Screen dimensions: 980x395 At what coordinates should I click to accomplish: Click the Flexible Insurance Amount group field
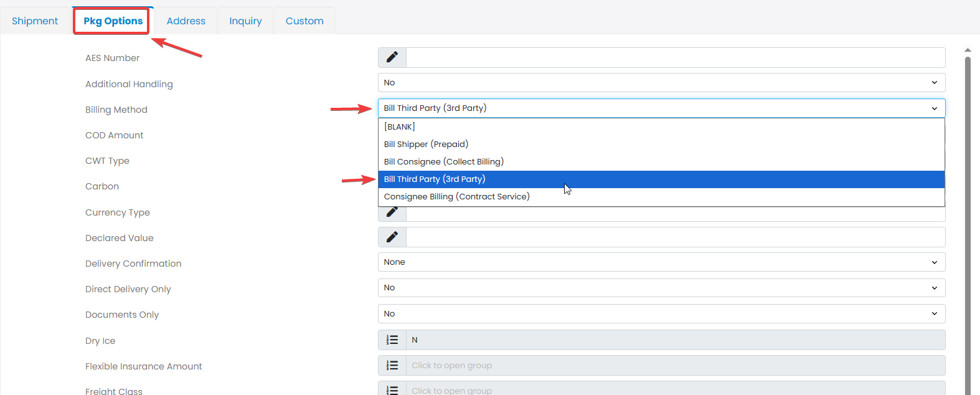676,365
